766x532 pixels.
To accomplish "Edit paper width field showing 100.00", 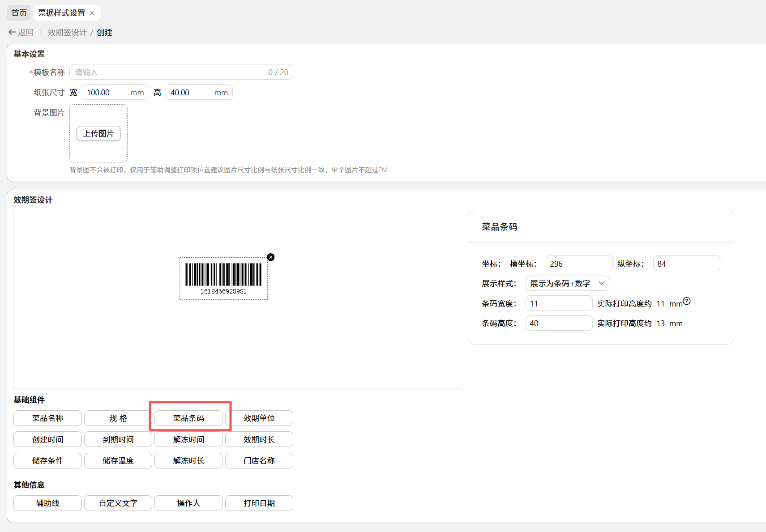I will 116,92.
